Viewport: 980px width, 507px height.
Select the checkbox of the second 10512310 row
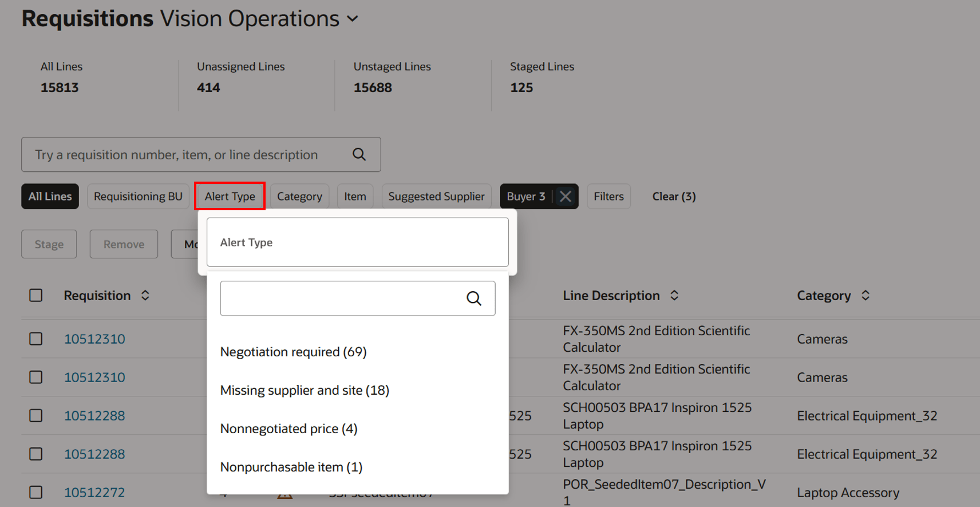click(x=36, y=377)
